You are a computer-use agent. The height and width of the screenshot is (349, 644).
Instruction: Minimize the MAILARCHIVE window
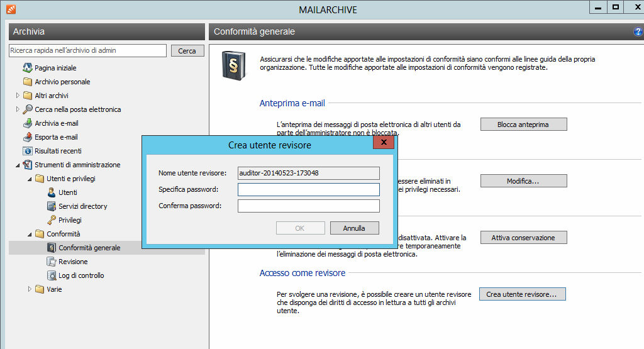click(x=598, y=8)
